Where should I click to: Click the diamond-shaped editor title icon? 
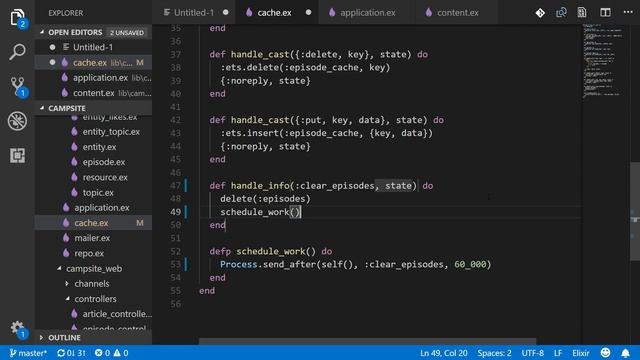coord(540,13)
